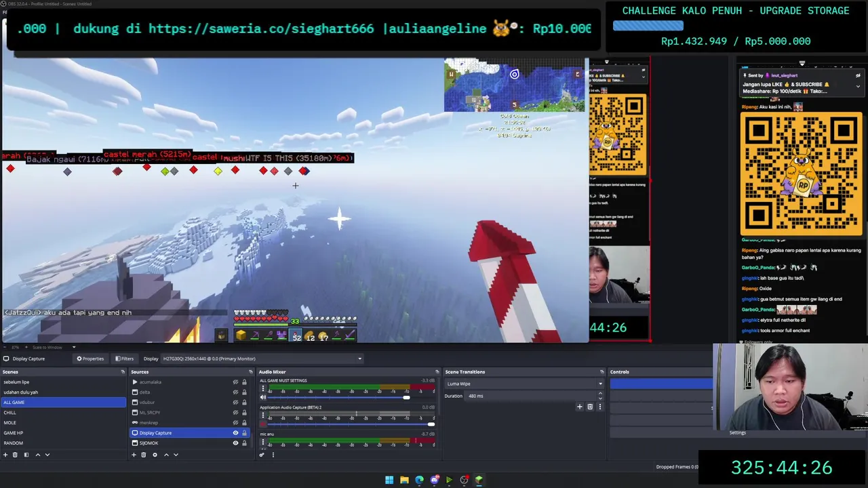The height and width of the screenshot is (488, 868).
Task: Switch to CHILL scene
Action: pos(63,413)
